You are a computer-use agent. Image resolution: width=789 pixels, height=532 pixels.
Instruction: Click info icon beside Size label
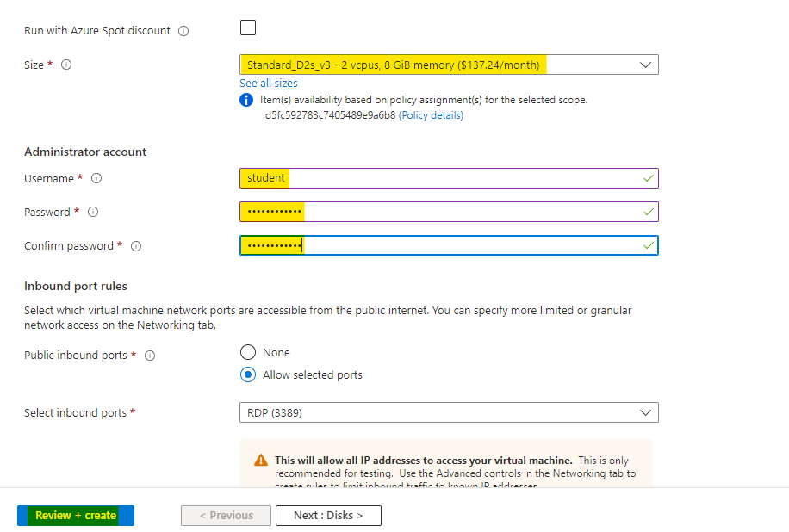(x=66, y=65)
